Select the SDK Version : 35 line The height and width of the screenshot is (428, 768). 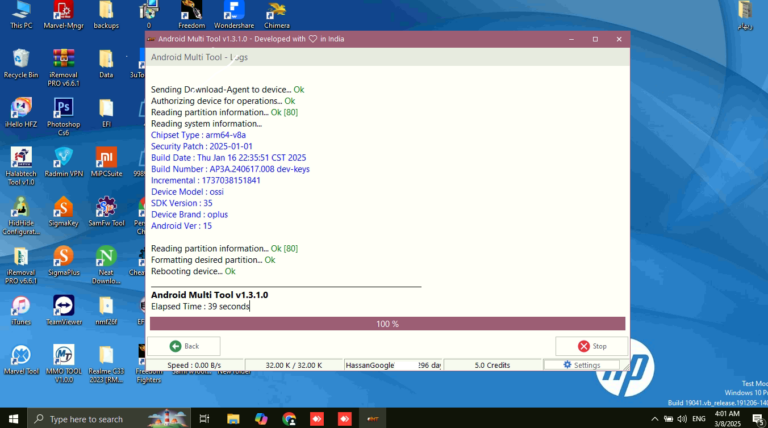coord(182,203)
